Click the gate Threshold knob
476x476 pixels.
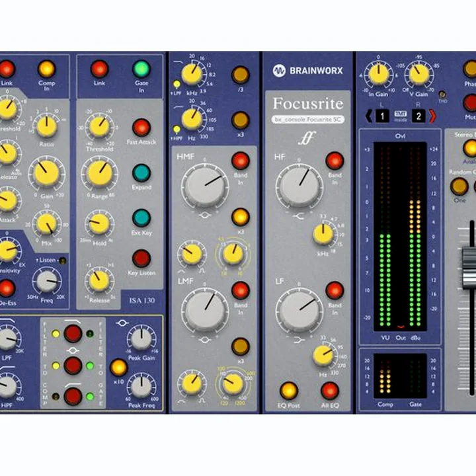tap(99, 126)
